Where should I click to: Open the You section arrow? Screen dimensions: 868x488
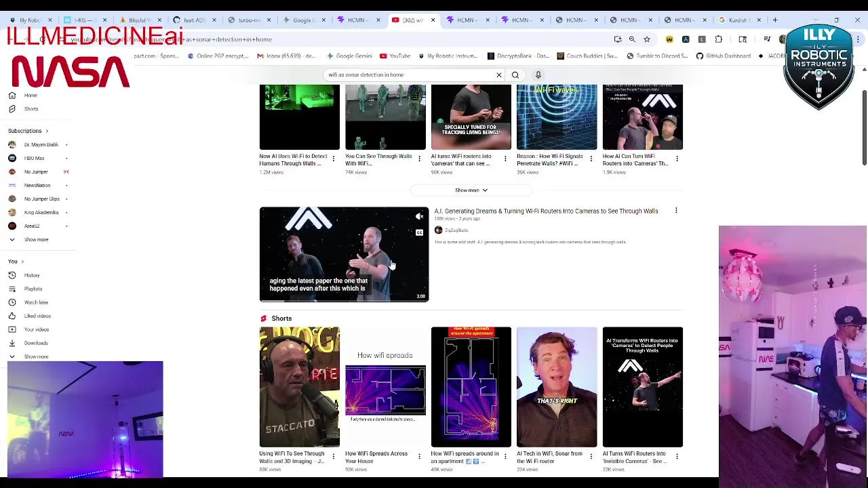point(22,262)
